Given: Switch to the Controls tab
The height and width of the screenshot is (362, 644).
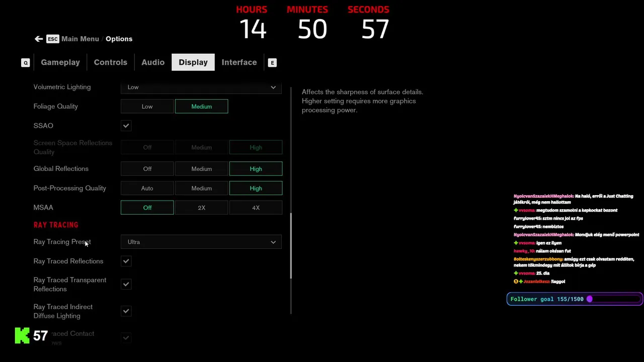Looking at the screenshot, I should [x=111, y=62].
